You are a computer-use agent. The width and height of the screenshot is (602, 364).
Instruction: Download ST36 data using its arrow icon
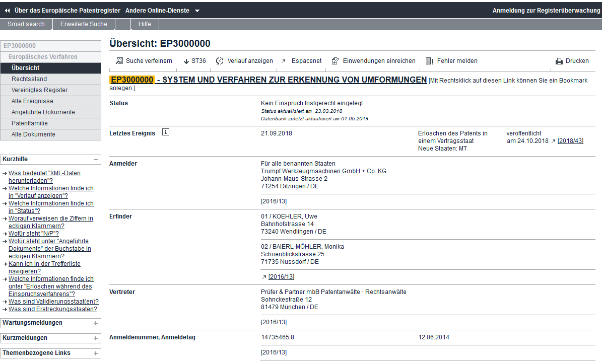tap(186, 61)
